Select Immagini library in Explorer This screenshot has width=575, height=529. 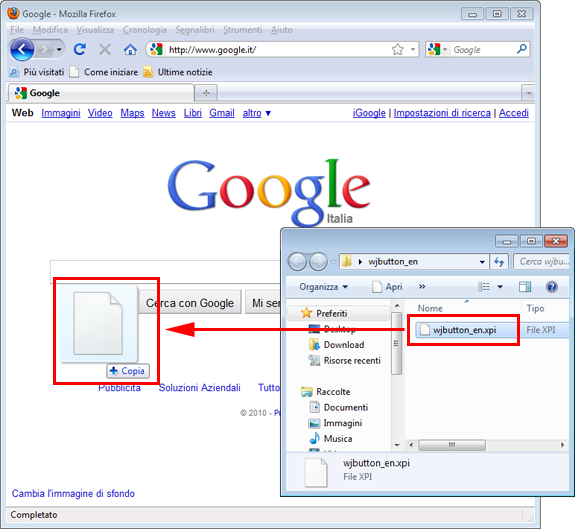click(335, 423)
